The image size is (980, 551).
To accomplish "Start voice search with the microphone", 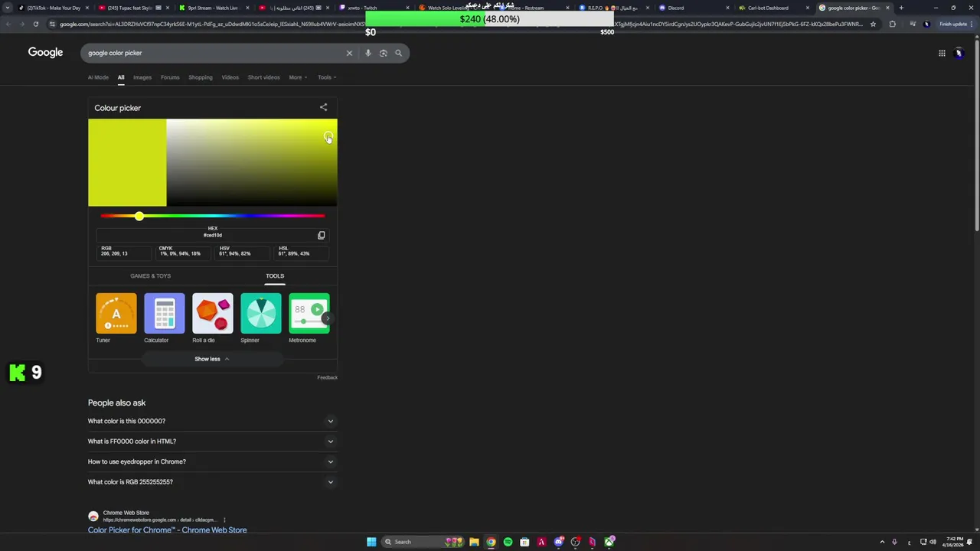I will 368,53.
